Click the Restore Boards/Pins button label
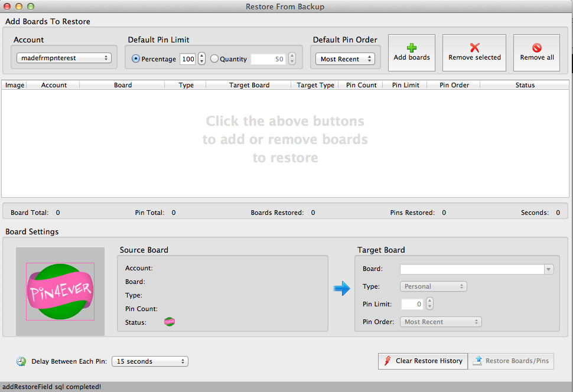Image resolution: width=573 pixels, height=392 pixels. click(x=517, y=361)
